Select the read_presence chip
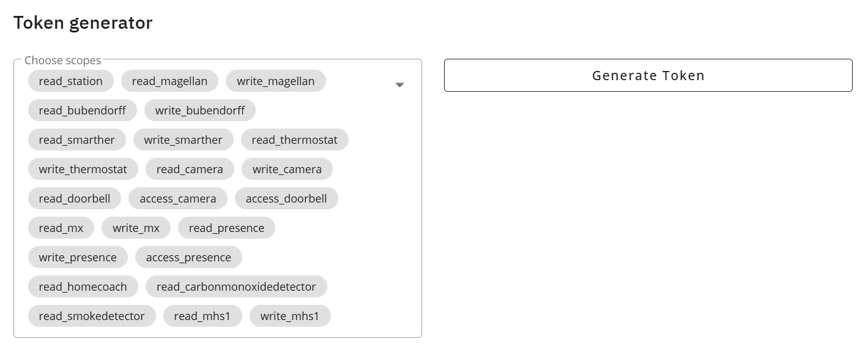This screenshot has height=358, width=868. 226,228
